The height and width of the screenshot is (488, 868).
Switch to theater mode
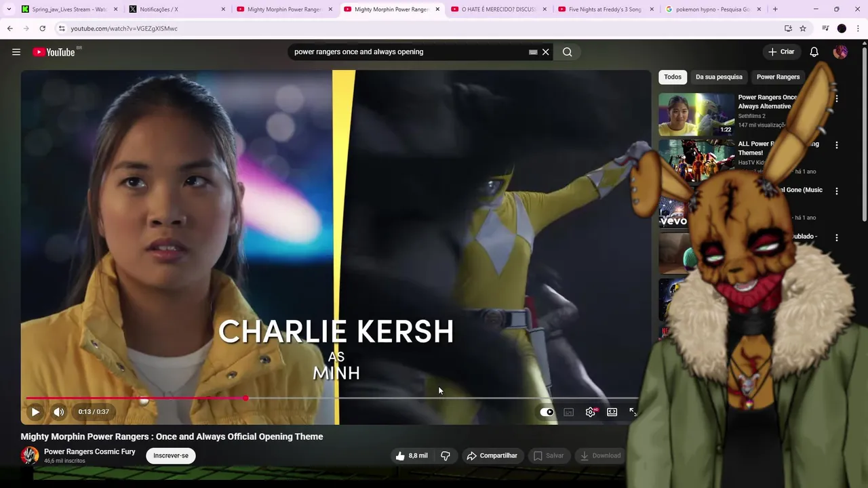(x=612, y=411)
